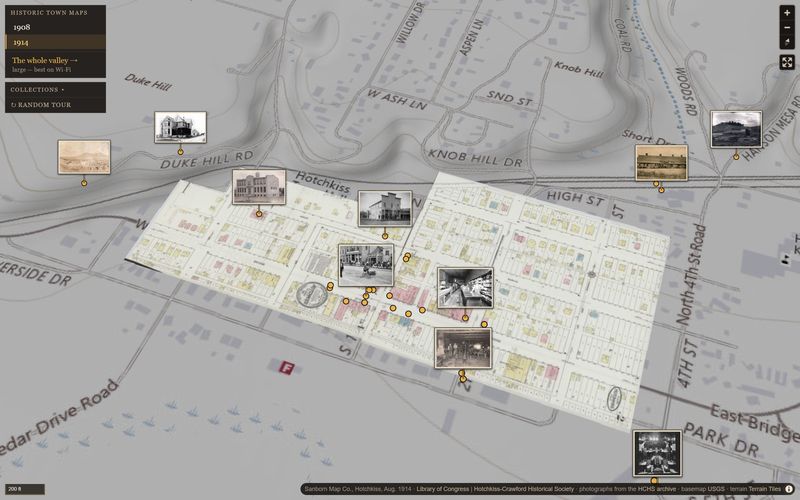Open store interior photo thumbnail
This screenshot has height=500, width=800.
tap(465, 288)
